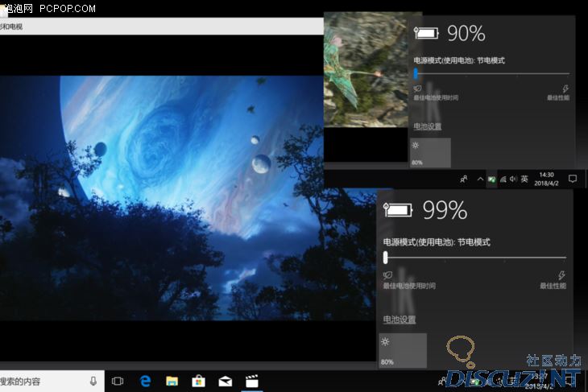Screen dimensions: 588x392
Task: Click the power mode slider in 99% flyout
Action: click(x=475, y=258)
